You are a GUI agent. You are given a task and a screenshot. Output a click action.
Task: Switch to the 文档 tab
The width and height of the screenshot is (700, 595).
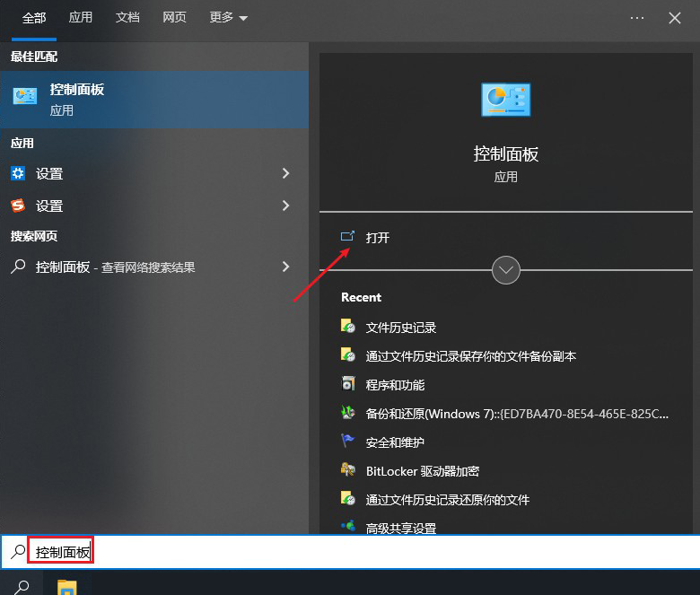pyautogui.click(x=127, y=18)
